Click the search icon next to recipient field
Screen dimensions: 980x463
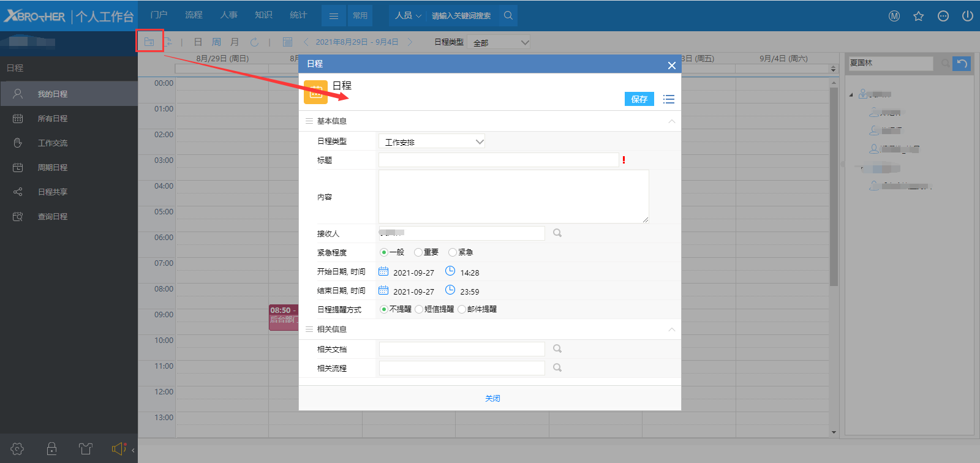[x=557, y=233]
